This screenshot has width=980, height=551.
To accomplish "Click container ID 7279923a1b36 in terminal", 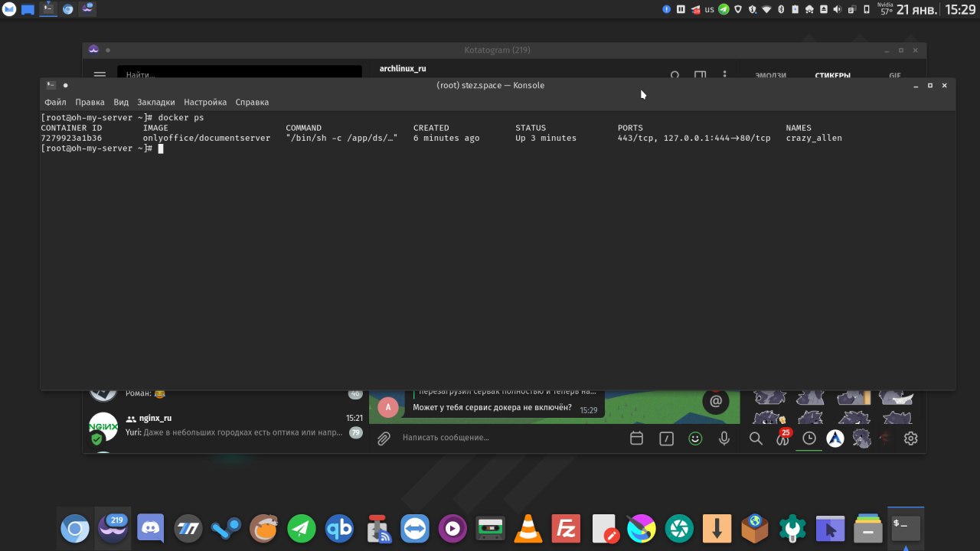I will [x=71, y=139].
